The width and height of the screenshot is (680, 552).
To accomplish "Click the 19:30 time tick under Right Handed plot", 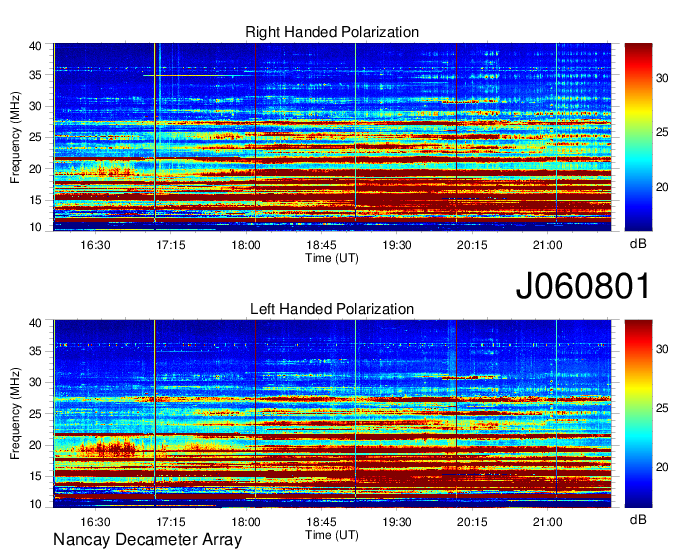I will pyautogui.click(x=397, y=245).
